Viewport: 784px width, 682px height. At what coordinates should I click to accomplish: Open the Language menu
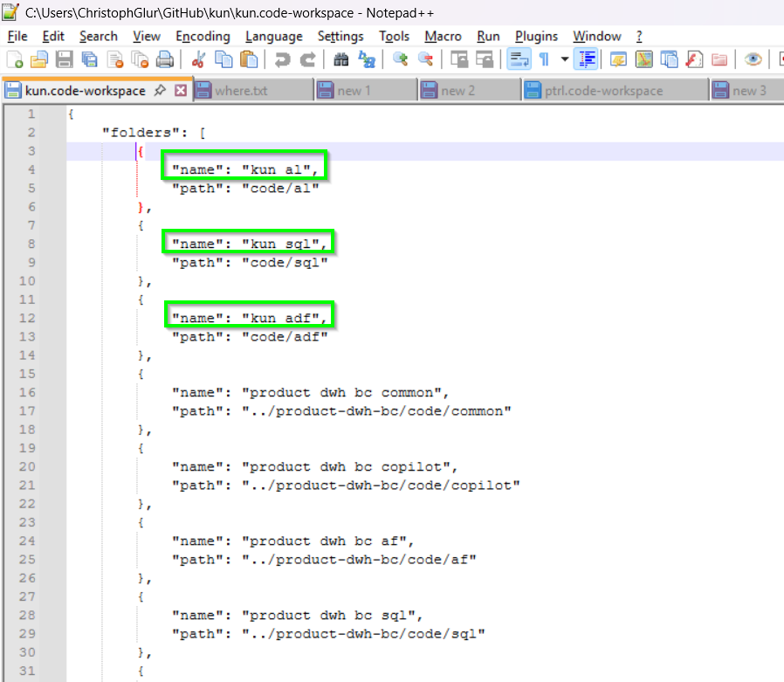click(274, 37)
